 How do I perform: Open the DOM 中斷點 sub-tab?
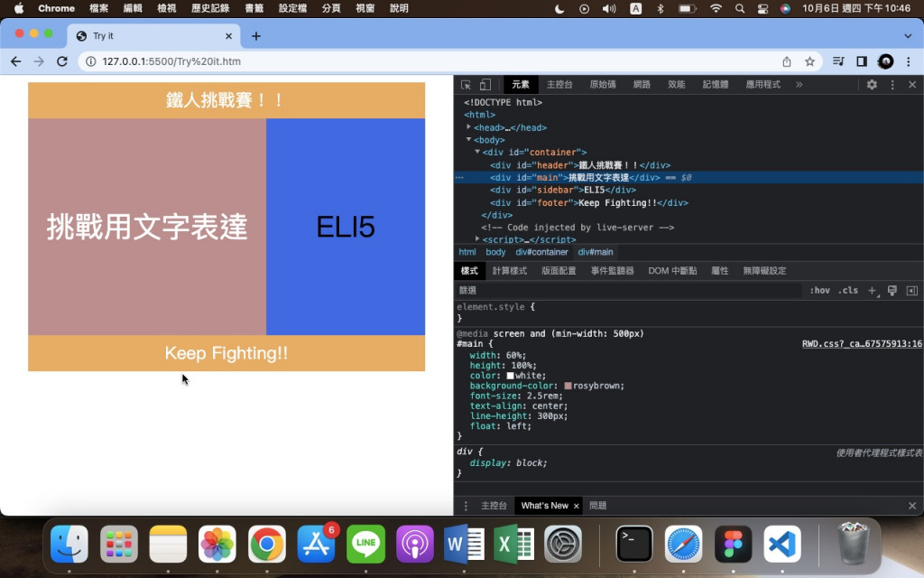672,271
